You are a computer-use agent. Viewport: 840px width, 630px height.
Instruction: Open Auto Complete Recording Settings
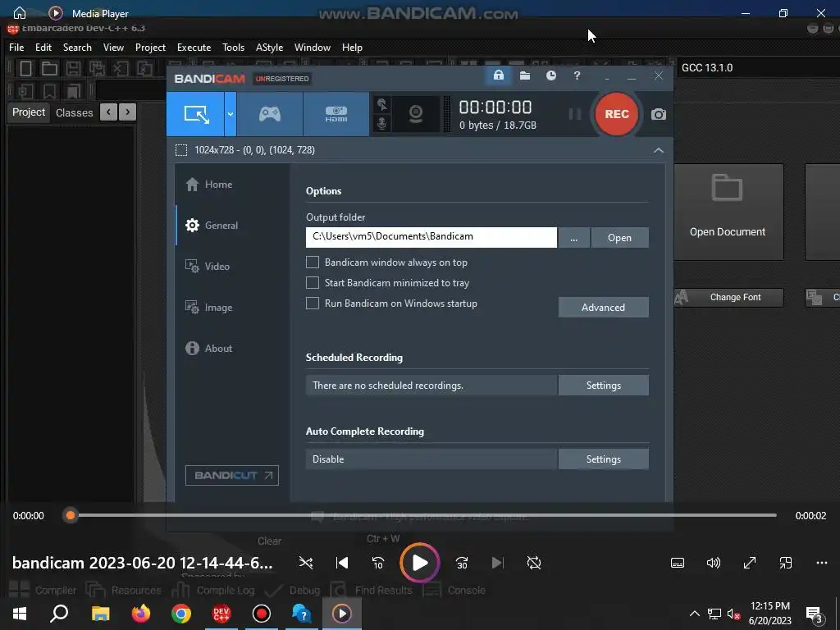pyautogui.click(x=603, y=459)
